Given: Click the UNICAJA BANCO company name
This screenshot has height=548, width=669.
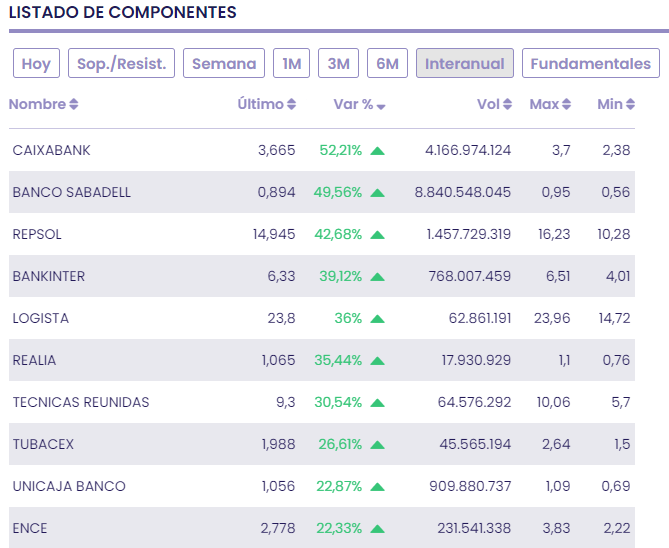Looking at the screenshot, I should pos(69,486).
